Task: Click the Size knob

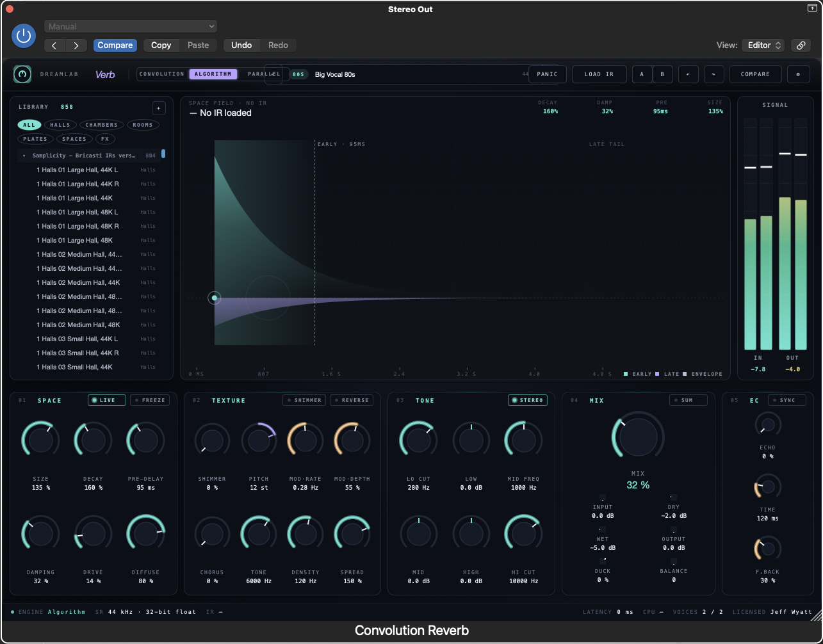Action: point(40,440)
